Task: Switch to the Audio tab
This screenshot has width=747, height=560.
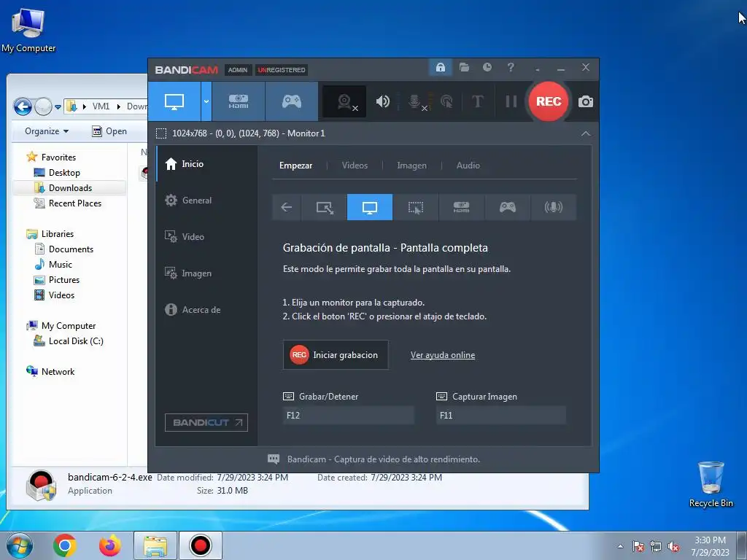Action: pos(468,166)
